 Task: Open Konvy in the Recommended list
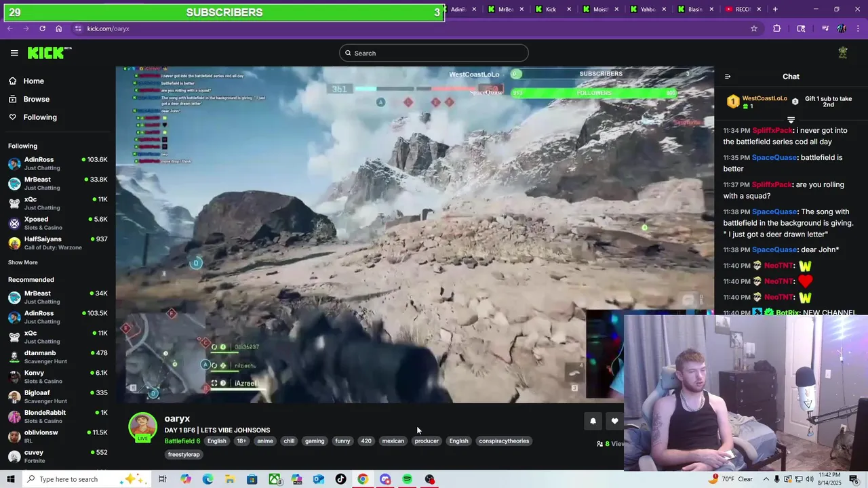pos(58,377)
